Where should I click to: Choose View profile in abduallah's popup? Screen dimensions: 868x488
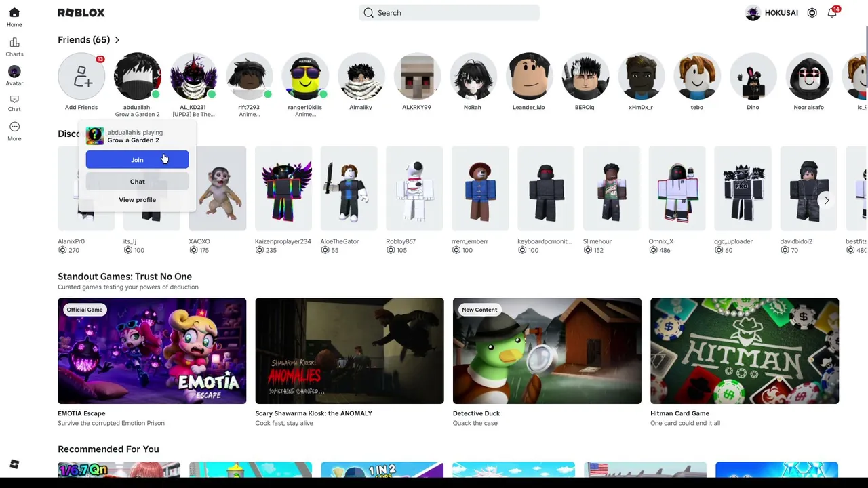coord(137,200)
